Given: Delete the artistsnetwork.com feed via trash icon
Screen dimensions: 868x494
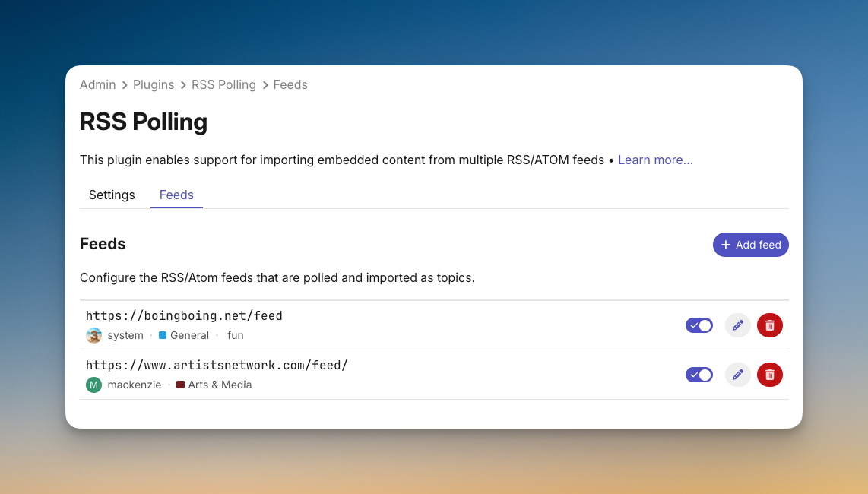Looking at the screenshot, I should click(x=769, y=375).
